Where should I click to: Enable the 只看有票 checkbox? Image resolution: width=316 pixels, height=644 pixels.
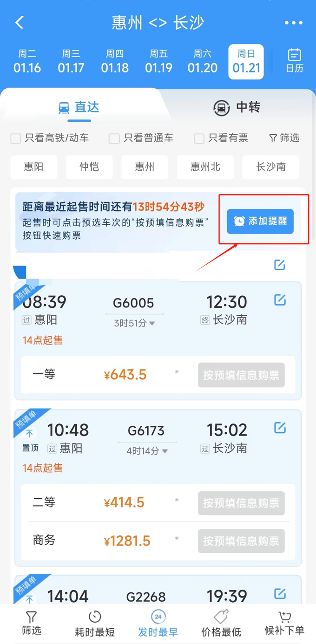tap(199, 138)
